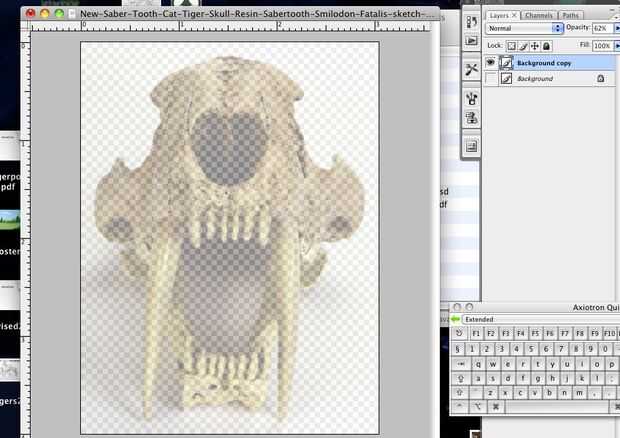This screenshot has width=620, height=438.
Task: Click the F10 key on virtual keyboard
Action: pyautogui.click(x=609, y=334)
